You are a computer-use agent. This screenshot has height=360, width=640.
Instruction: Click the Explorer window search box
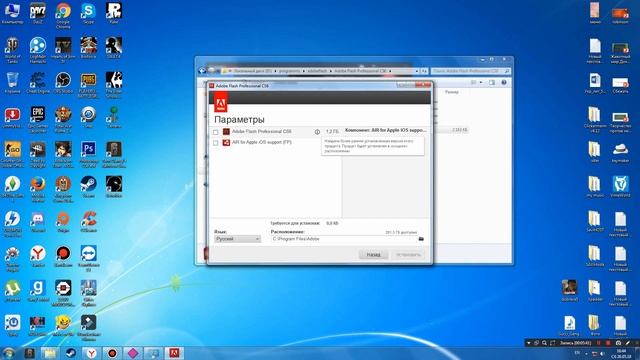point(470,71)
